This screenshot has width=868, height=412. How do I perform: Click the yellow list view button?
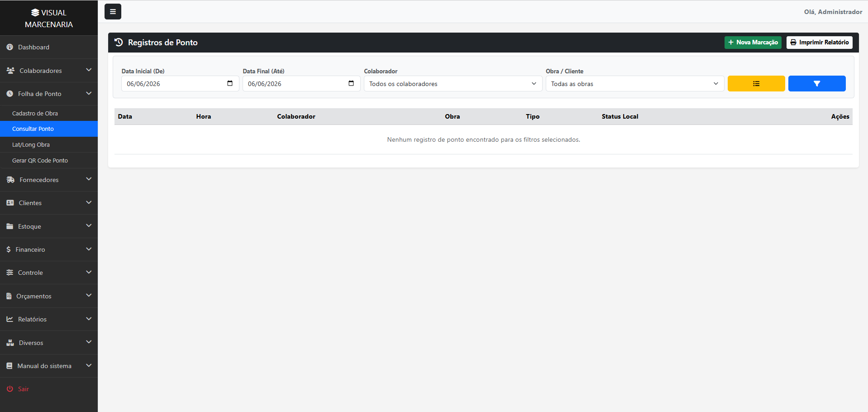coord(756,84)
